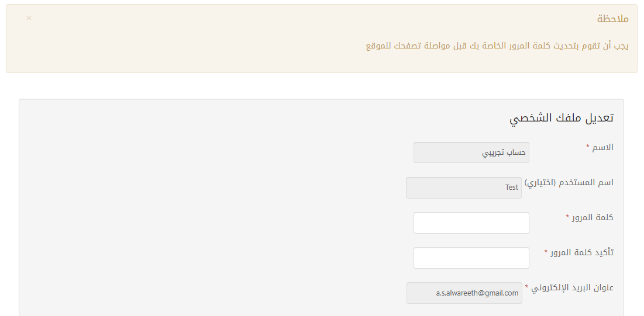
Task: Click the كلمة المرور label
Action: coord(594,217)
